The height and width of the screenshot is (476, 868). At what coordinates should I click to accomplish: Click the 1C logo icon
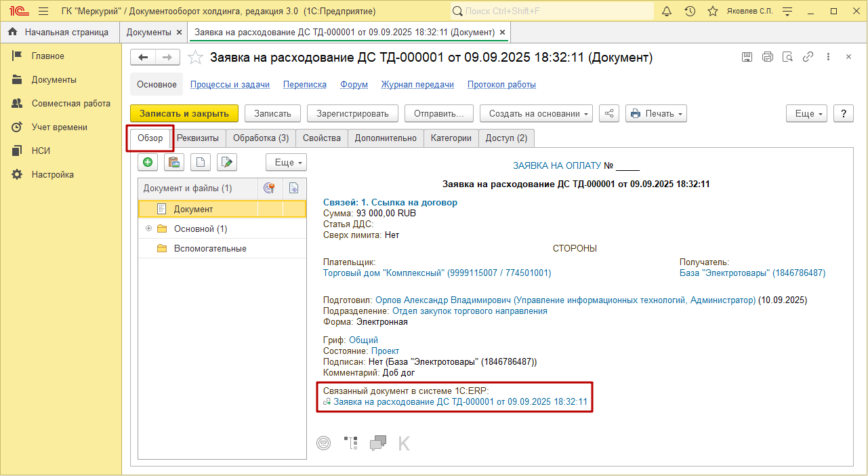click(18, 11)
